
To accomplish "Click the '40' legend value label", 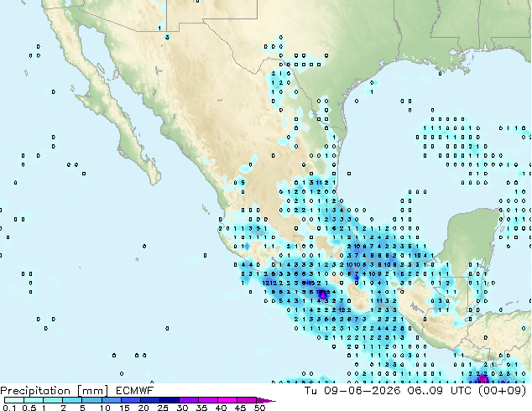I will tap(221, 408).
